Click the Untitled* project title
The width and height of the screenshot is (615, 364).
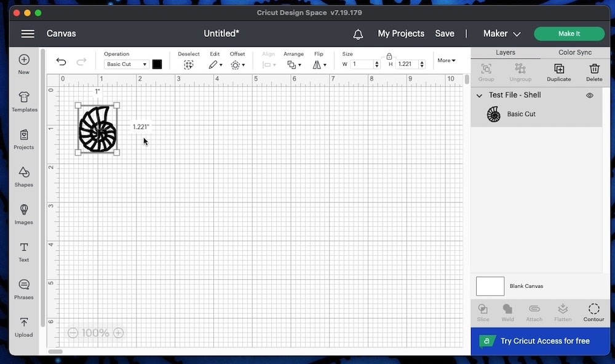[x=221, y=34]
